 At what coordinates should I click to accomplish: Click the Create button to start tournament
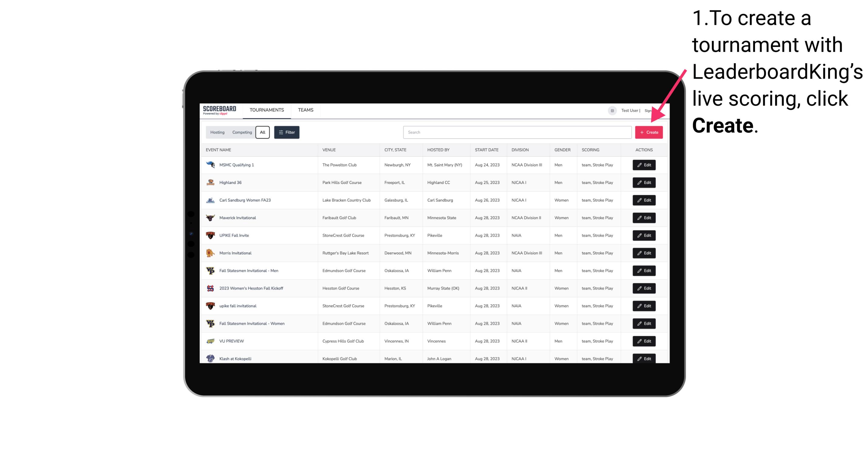(649, 132)
